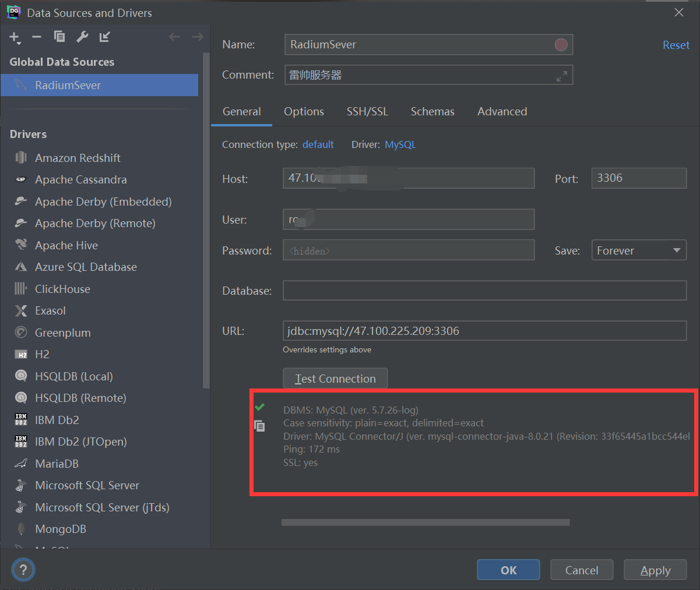Click the Name input field
This screenshot has height=590, width=700.
click(428, 45)
